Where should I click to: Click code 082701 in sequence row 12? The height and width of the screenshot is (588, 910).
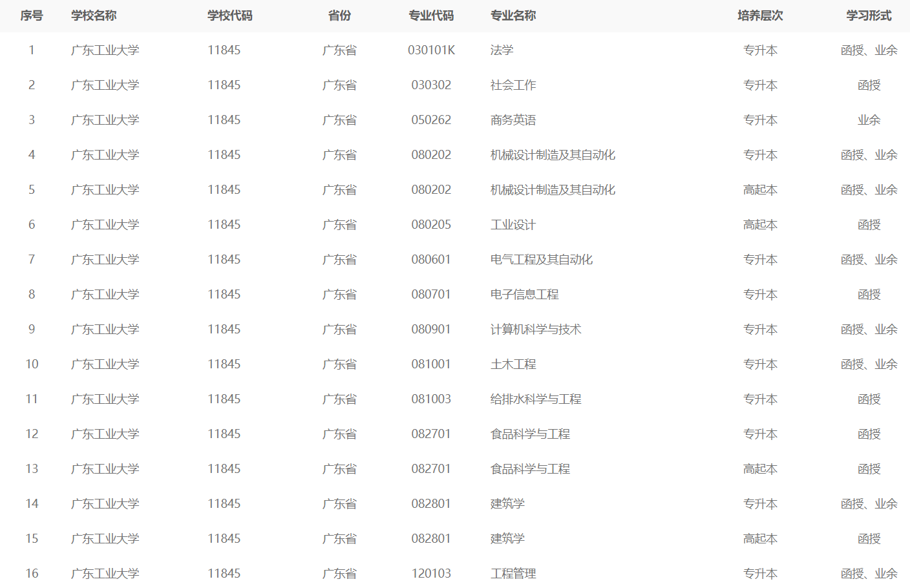pos(431,434)
